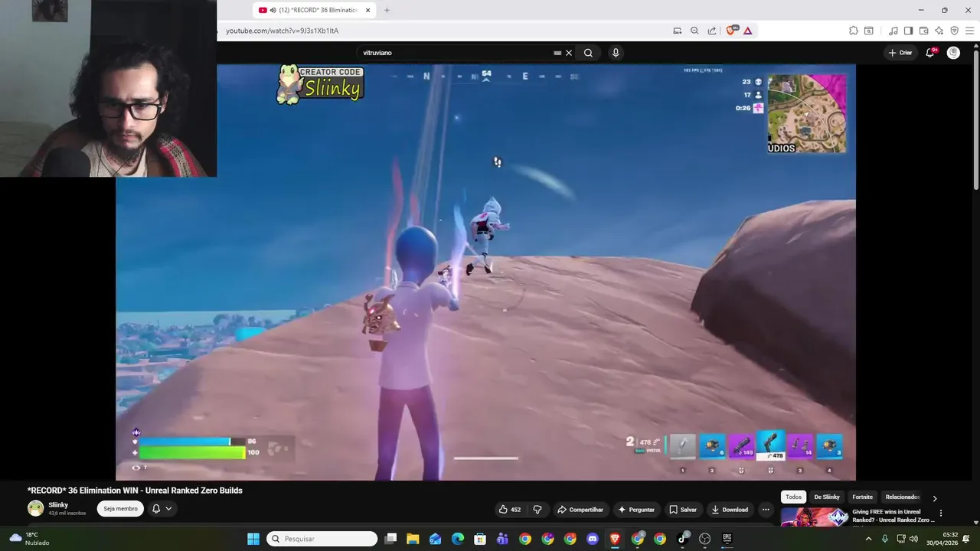Open File Explorer from taskbar
Viewport: 980px width, 551px height.
[x=413, y=539]
